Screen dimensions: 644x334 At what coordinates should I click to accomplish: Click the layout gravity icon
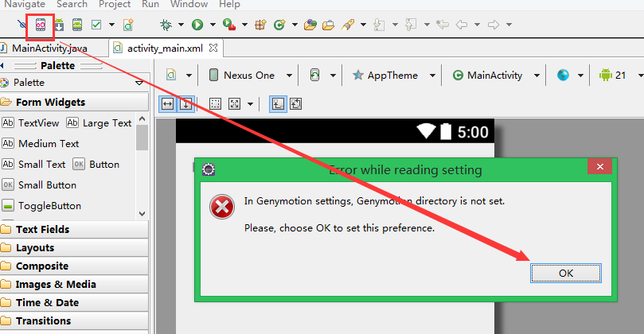click(x=234, y=104)
